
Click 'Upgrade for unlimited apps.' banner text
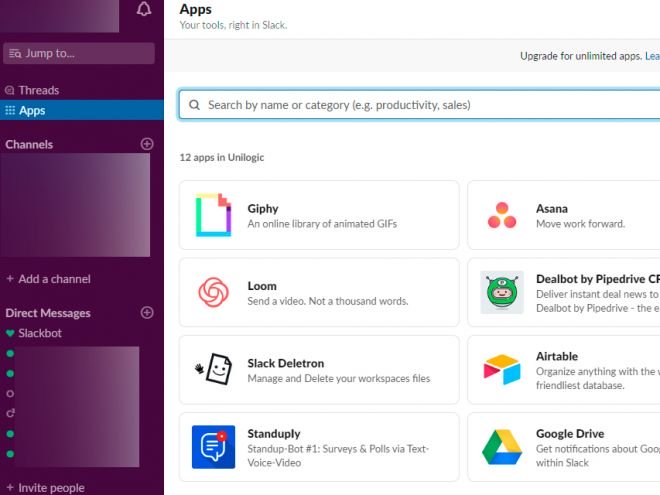click(581, 56)
